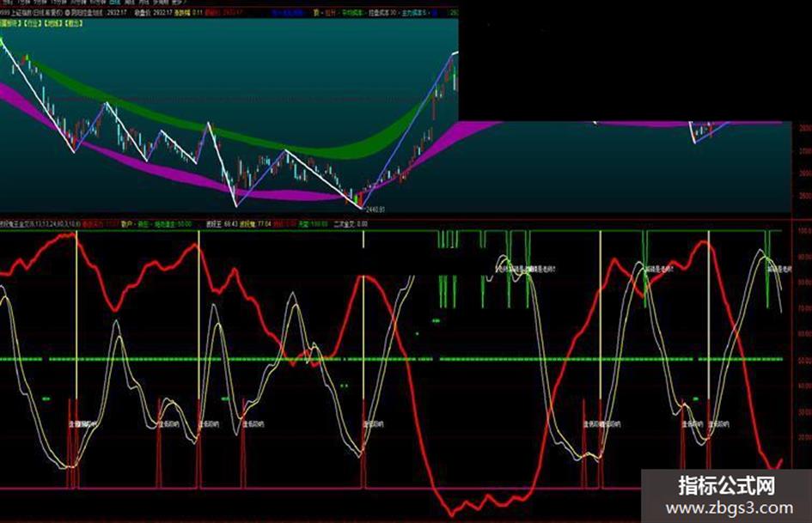Image resolution: width=812 pixels, height=523 pixels.
Task: Open the 60分钟 period tab
Action: click(98, 2)
